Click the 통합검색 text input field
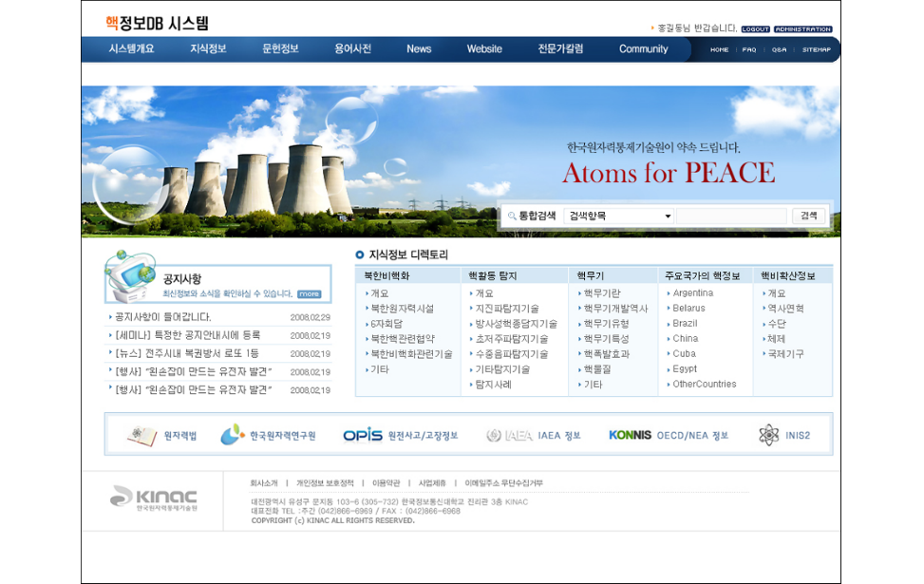Viewport: 924px width, 584px height. (x=731, y=217)
